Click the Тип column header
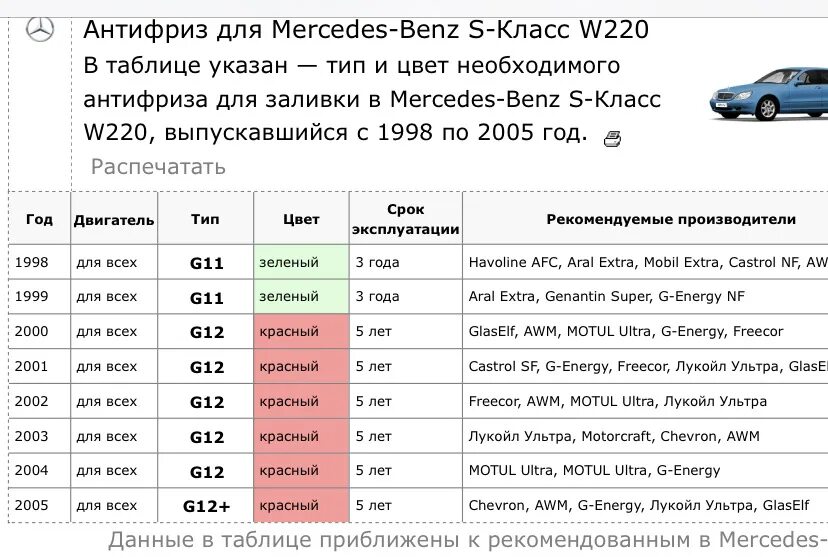The width and height of the screenshot is (828, 558). pyautogui.click(x=205, y=219)
